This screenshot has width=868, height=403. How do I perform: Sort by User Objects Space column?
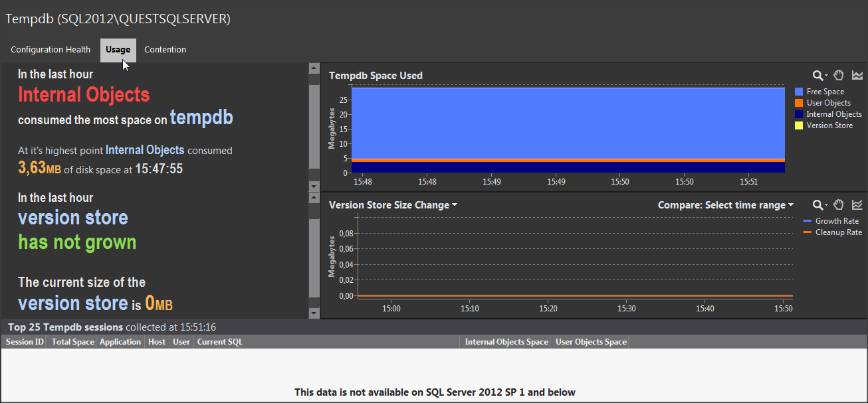pos(590,342)
